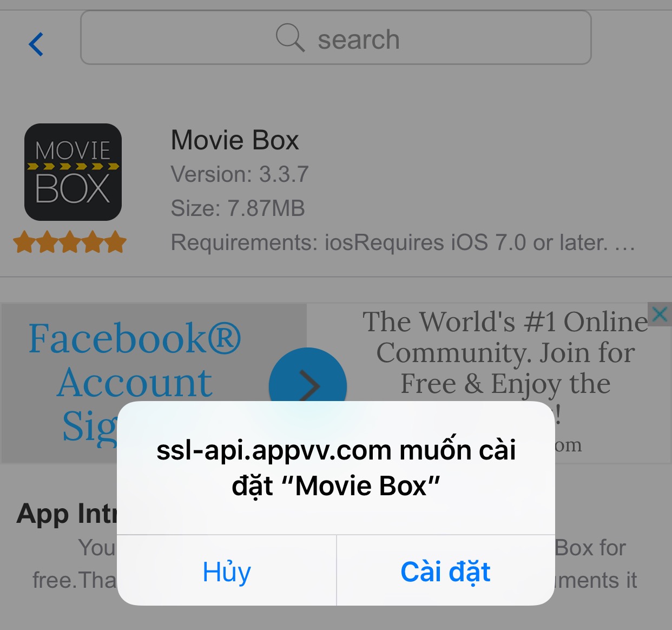Select the Movie Box title text

(235, 140)
